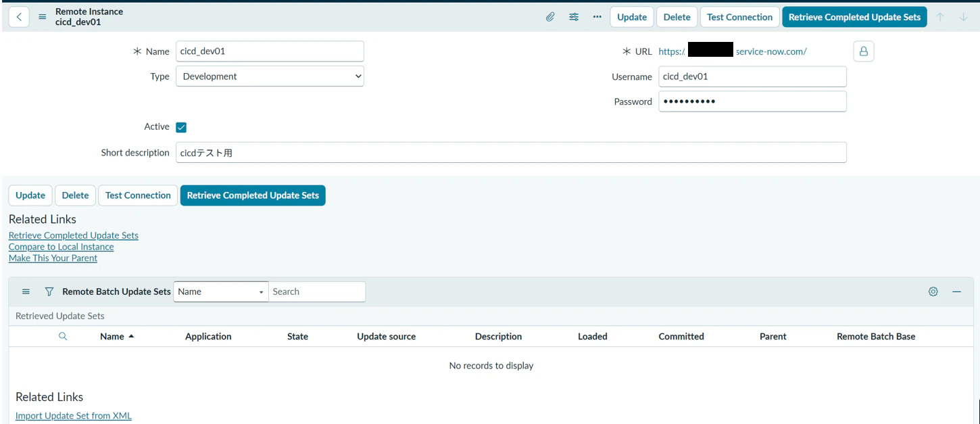Toggle the list filter funnel icon
This screenshot has width=980, height=424.
[49, 291]
